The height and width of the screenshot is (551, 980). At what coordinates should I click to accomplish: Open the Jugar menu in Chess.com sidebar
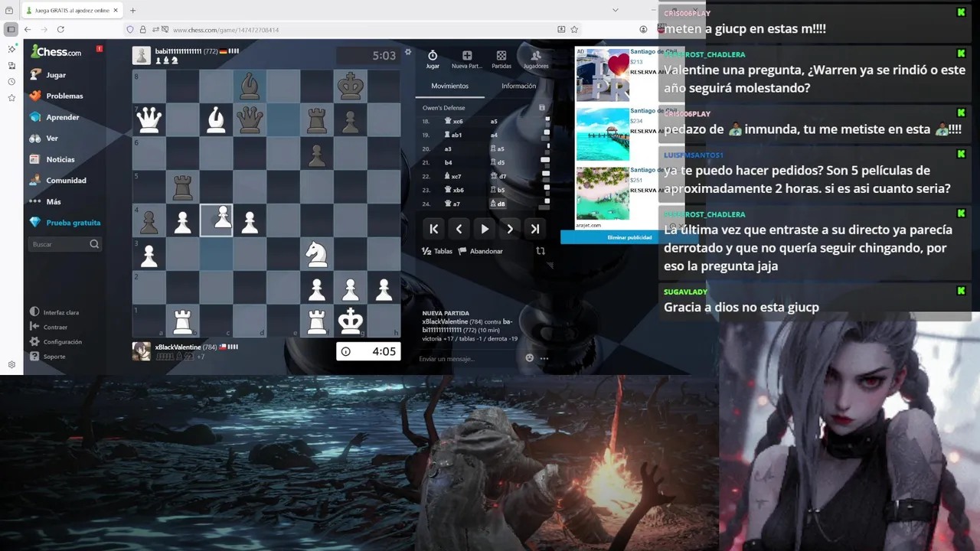point(48,75)
